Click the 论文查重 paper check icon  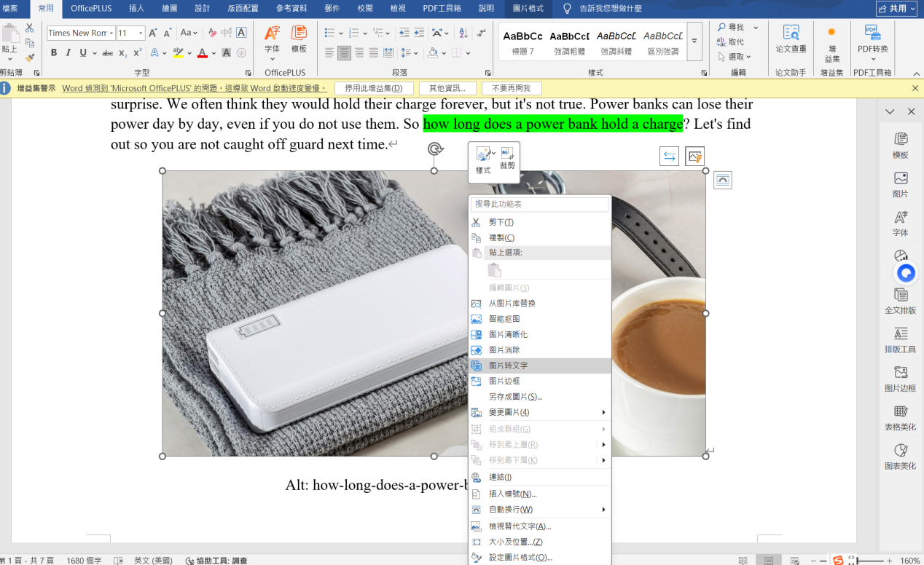click(791, 39)
